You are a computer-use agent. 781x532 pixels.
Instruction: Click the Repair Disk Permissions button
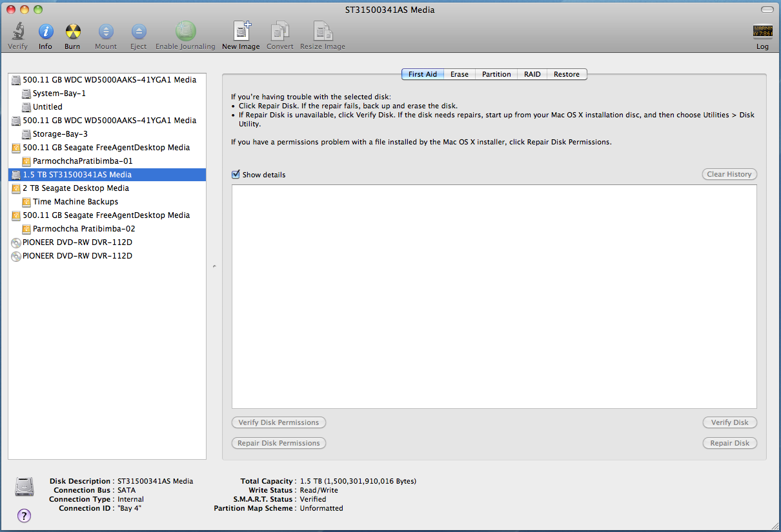[279, 443]
